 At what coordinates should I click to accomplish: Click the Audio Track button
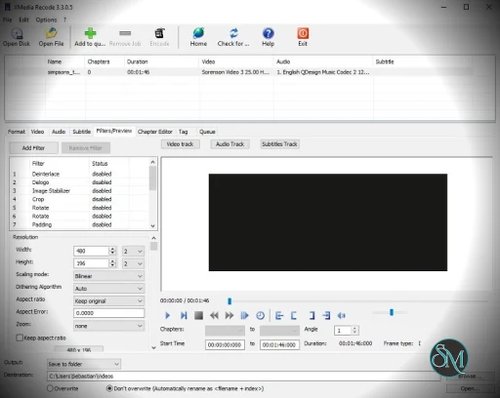click(230, 144)
